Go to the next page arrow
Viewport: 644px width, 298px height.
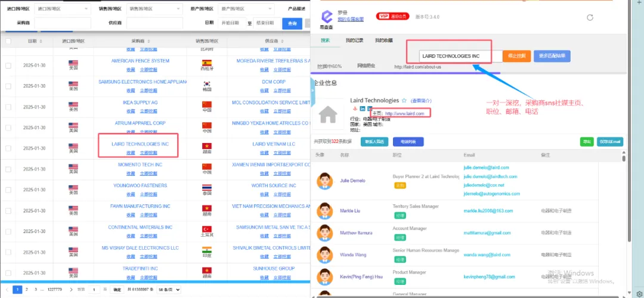click(71, 290)
